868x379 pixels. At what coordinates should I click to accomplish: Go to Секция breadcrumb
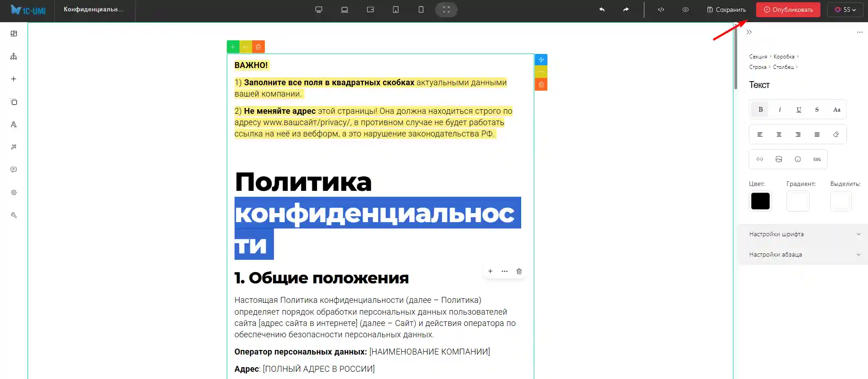coord(758,57)
